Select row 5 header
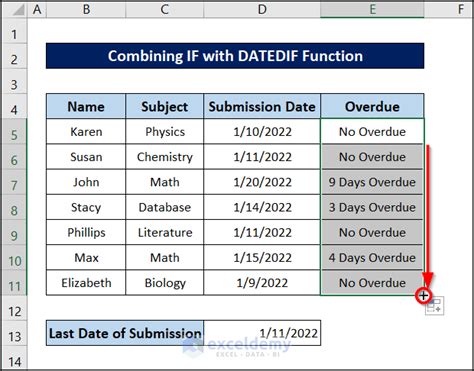Viewport: 474px width, 371px height. click(x=14, y=135)
